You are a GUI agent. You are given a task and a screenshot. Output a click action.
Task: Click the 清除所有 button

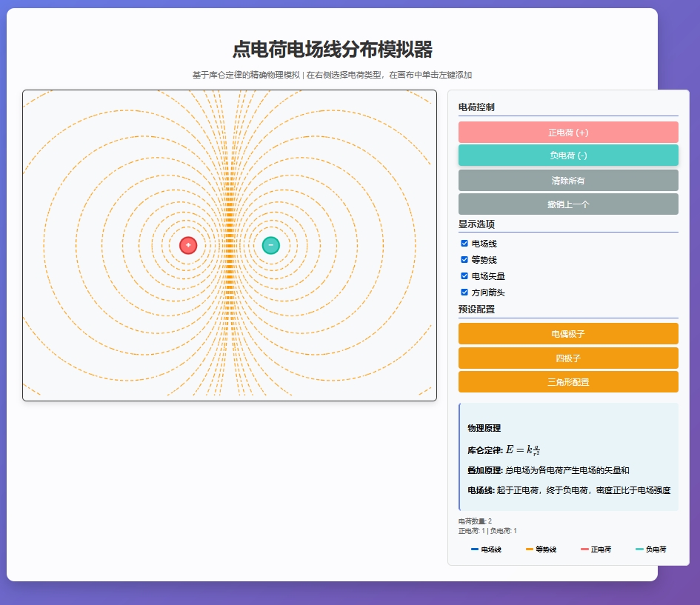pyautogui.click(x=568, y=180)
